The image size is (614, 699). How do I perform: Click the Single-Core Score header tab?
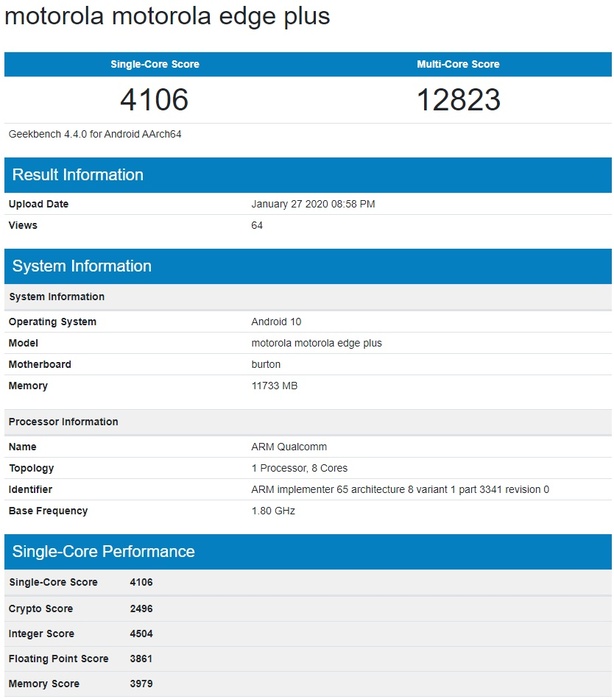[x=154, y=64]
